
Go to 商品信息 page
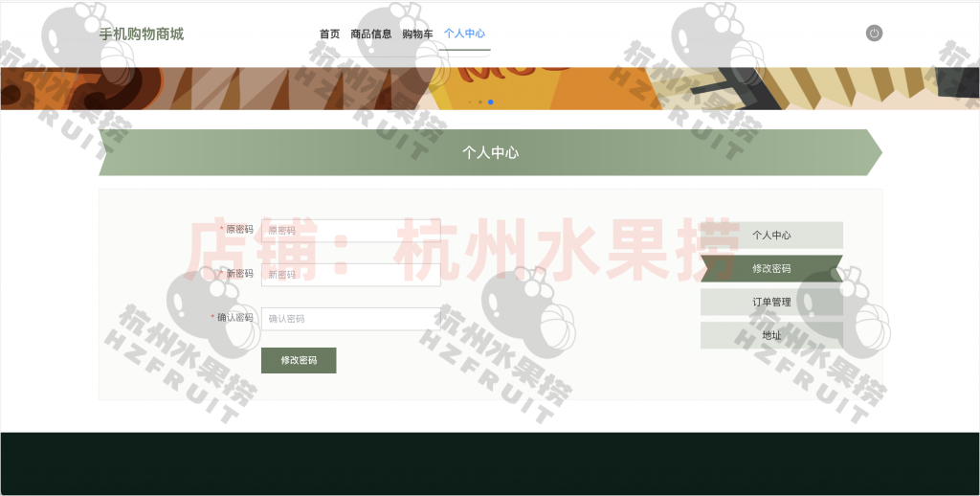(x=370, y=34)
